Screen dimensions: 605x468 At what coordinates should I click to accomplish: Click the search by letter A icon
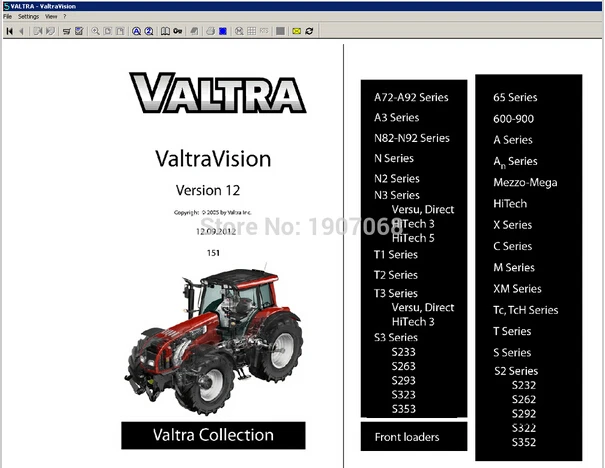[136, 31]
